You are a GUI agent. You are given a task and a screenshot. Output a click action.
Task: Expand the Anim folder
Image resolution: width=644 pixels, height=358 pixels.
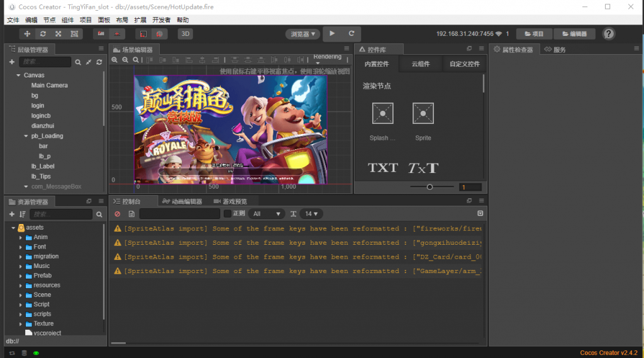pos(21,237)
